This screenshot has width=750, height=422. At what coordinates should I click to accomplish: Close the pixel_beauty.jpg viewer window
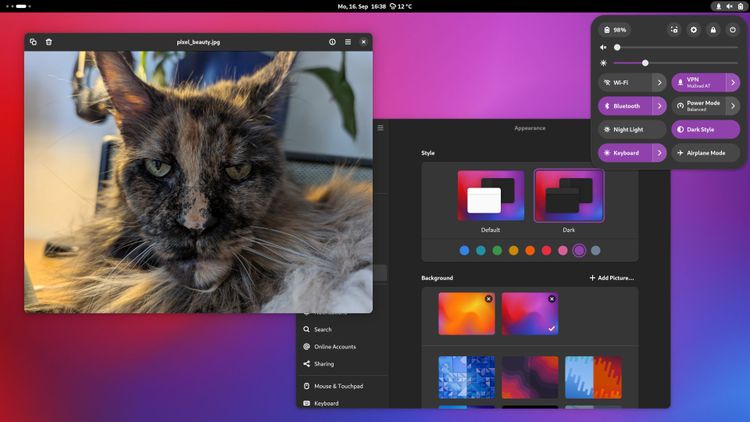(364, 42)
